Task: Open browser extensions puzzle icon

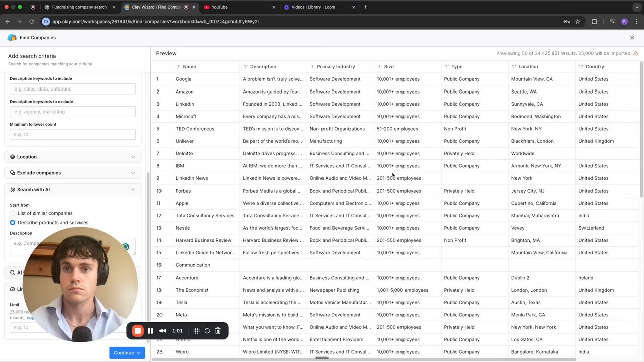Action: (x=594, y=22)
